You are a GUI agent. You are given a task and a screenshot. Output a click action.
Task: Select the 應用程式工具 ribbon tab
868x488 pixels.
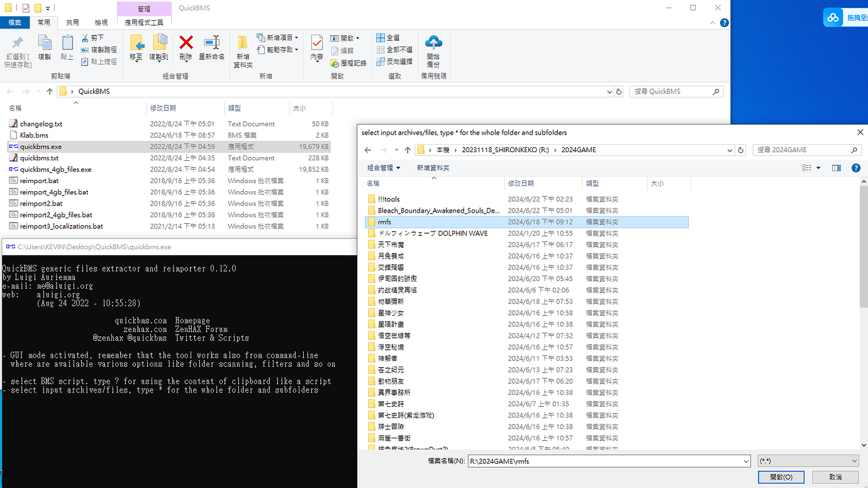pos(144,23)
